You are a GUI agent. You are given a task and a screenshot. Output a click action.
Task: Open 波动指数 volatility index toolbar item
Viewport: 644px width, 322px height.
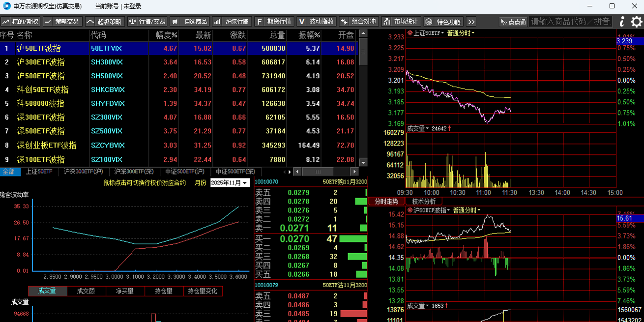[x=317, y=22]
